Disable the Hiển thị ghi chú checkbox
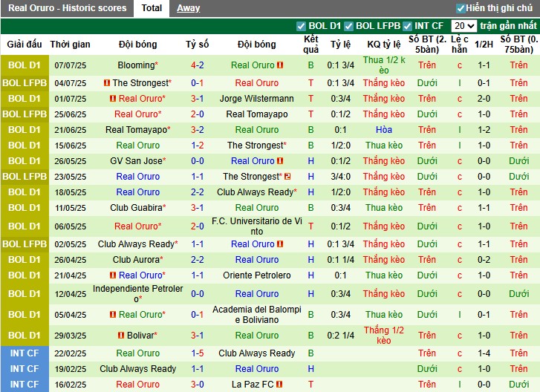Screen dimensions: 540x392 pyautogui.click(x=461, y=8)
